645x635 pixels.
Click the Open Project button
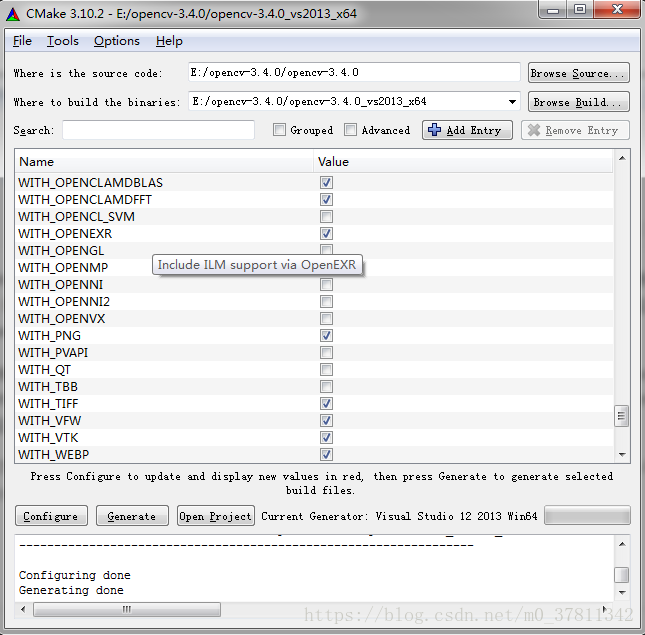216,516
